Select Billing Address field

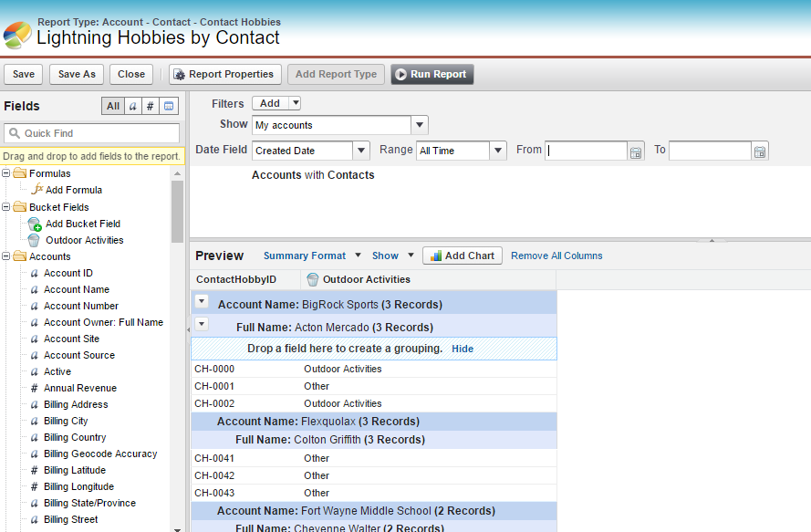[76, 404]
